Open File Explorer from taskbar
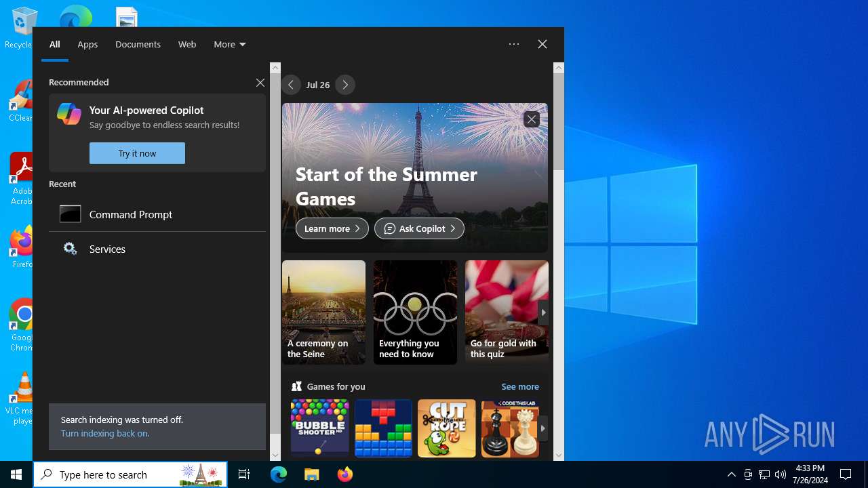This screenshot has width=868, height=488. coord(311,474)
